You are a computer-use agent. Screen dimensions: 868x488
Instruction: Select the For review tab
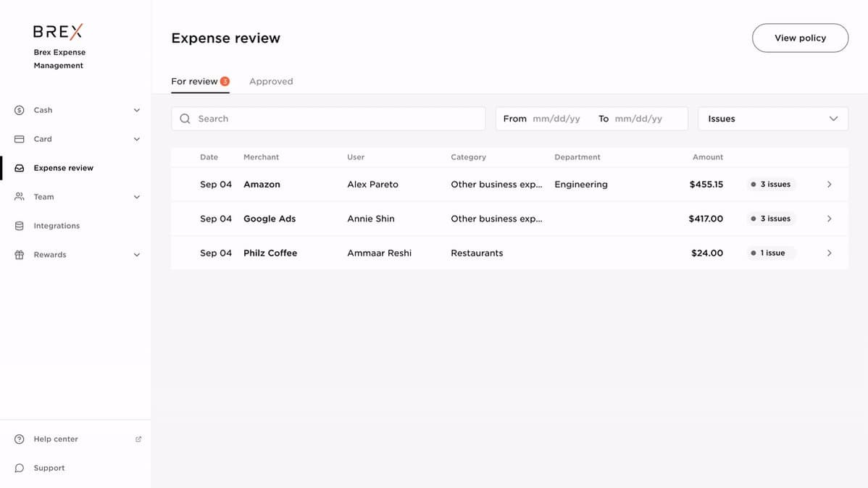coord(194,82)
